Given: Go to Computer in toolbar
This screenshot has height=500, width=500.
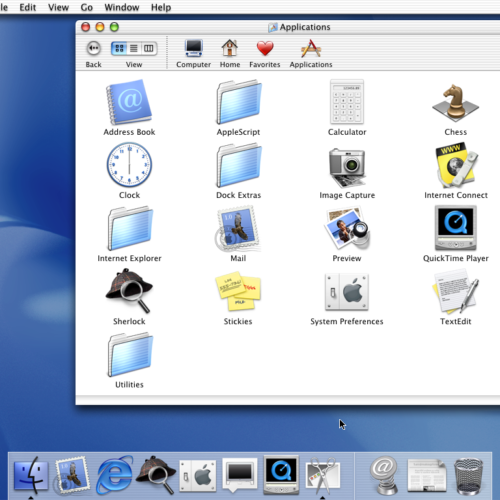Looking at the screenshot, I should 193,53.
